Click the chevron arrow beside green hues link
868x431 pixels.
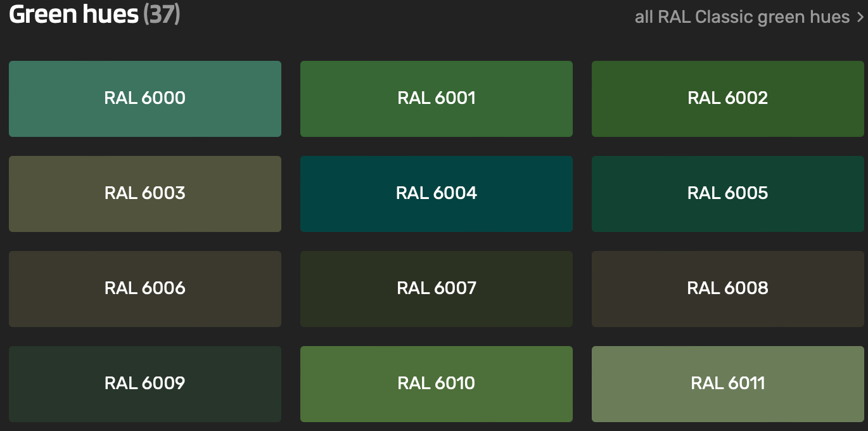860,17
